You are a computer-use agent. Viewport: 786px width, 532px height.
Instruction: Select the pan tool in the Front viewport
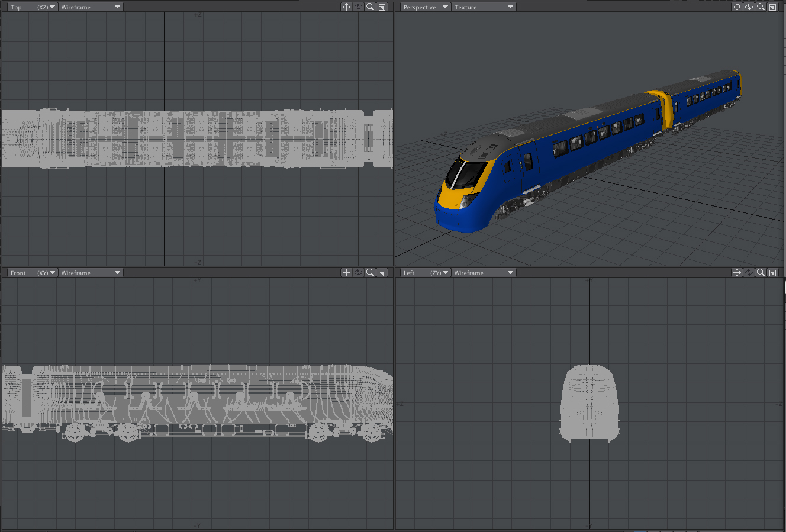click(x=346, y=272)
